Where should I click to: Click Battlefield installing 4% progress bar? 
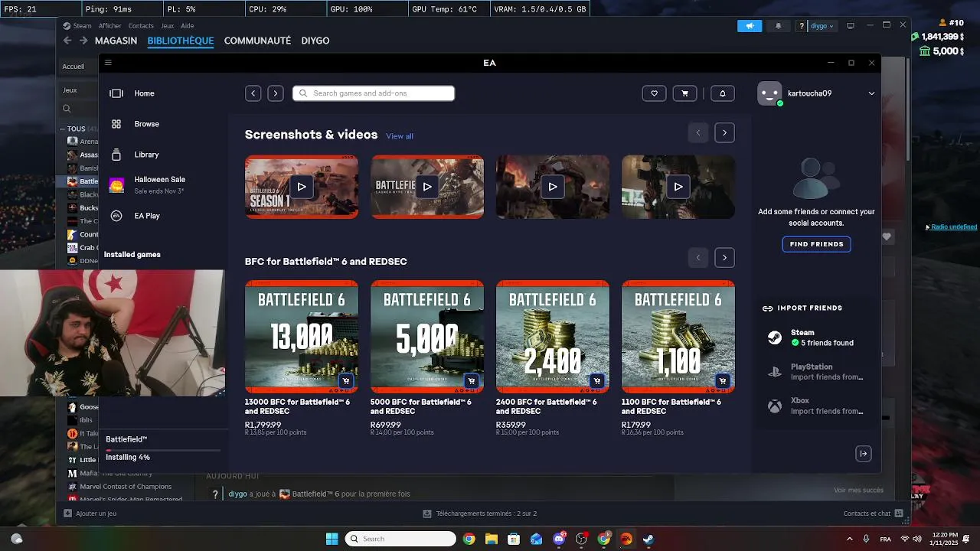pos(162,450)
